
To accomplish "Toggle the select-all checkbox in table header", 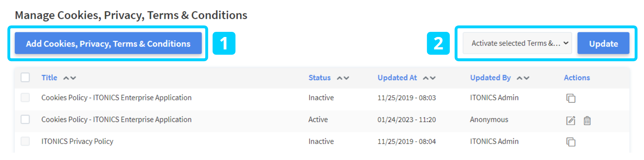I will (x=25, y=78).
